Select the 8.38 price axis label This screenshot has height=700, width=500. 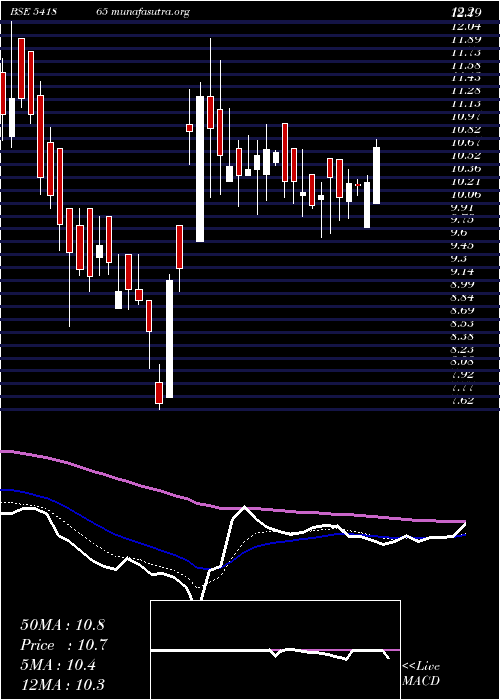point(464,337)
